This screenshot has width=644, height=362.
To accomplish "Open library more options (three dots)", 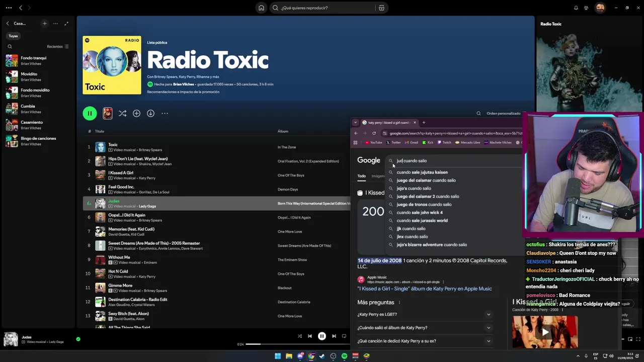I will [55, 23].
